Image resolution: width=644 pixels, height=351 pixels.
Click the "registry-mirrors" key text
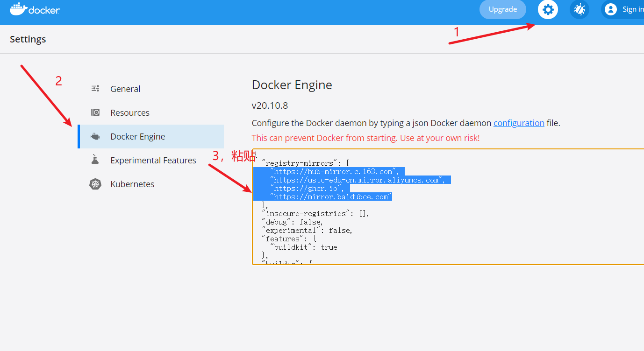[x=301, y=163]
